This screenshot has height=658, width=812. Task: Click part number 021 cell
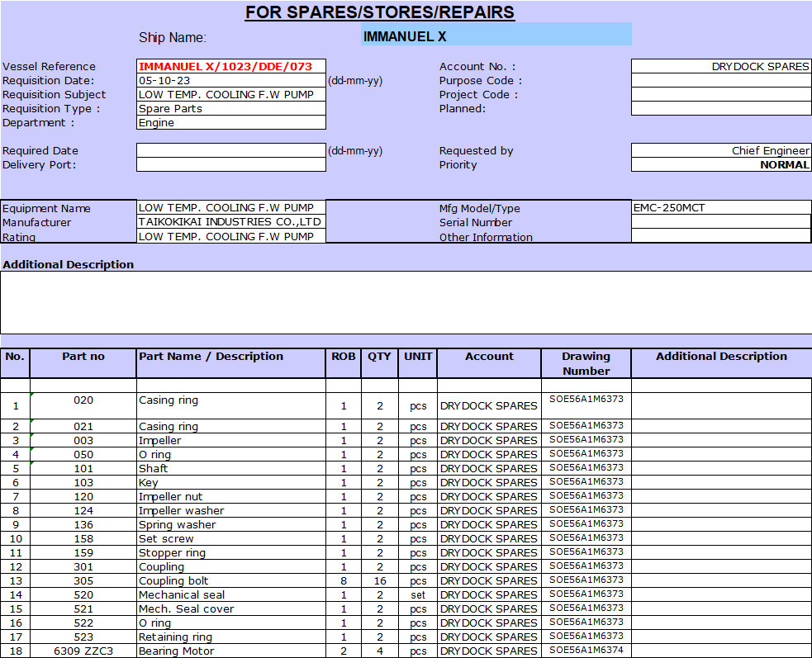point(83,426)
